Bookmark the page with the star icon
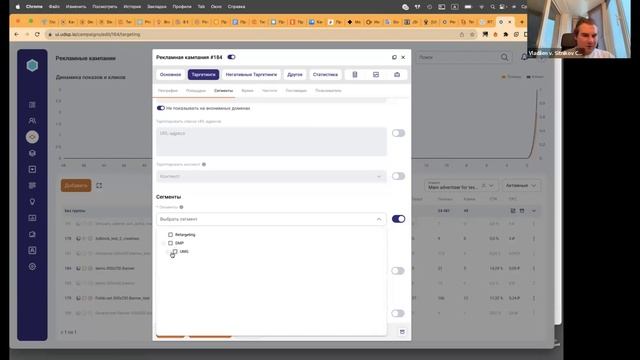The width and height of the screenshot is (640, 360). (x=473, y=35)
